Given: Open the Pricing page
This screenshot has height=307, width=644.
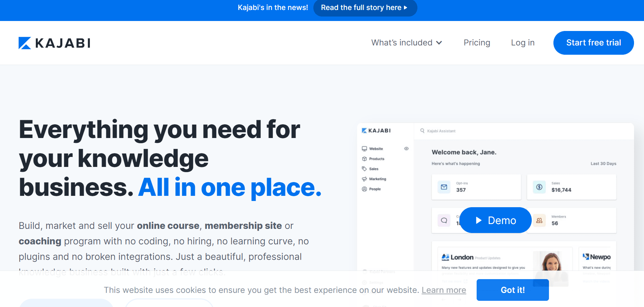Looking at the screenshot, I should (477, 43).
